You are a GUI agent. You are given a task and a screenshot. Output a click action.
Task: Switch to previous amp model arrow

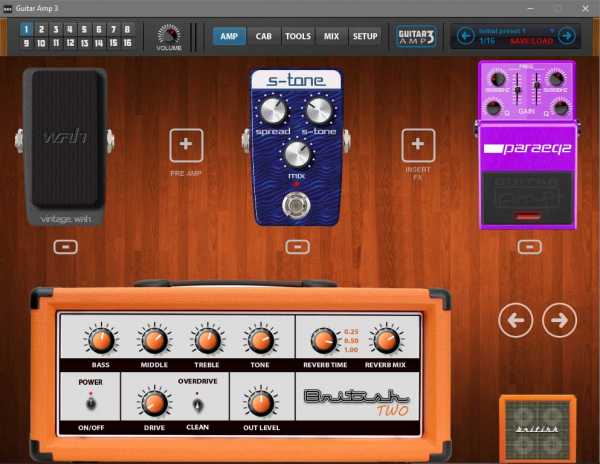515,320
